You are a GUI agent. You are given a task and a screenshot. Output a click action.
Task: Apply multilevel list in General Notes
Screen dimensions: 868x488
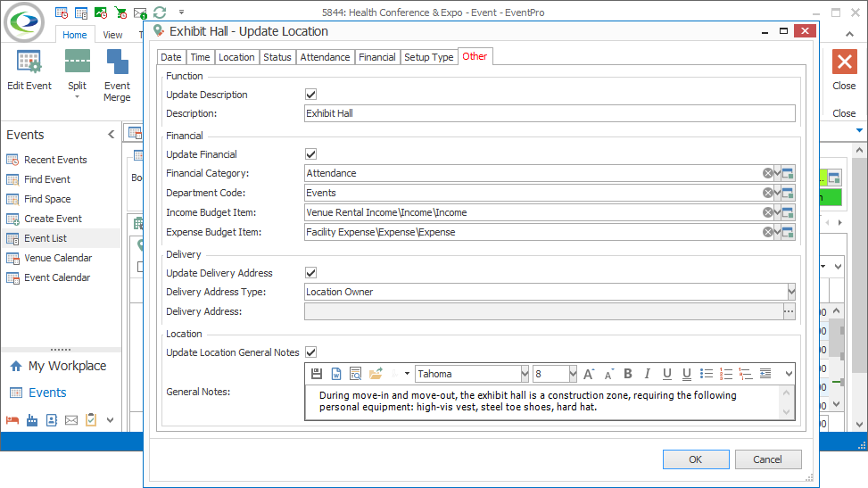tap(746, 374)
